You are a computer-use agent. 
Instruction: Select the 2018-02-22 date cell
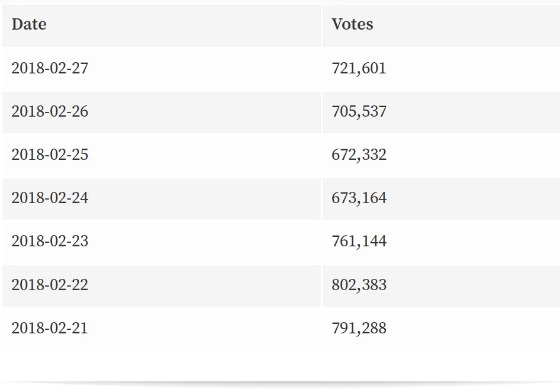click(162, 285)
